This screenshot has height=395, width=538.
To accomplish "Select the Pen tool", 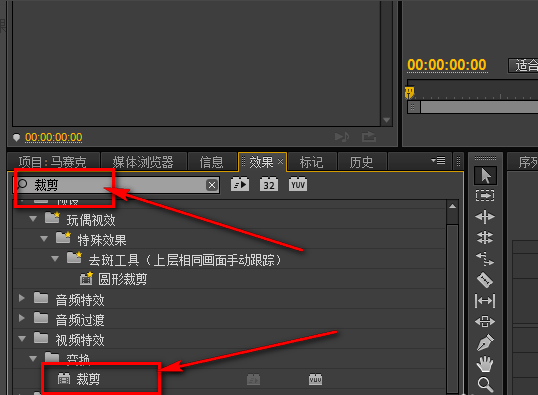I will point(485,342).
